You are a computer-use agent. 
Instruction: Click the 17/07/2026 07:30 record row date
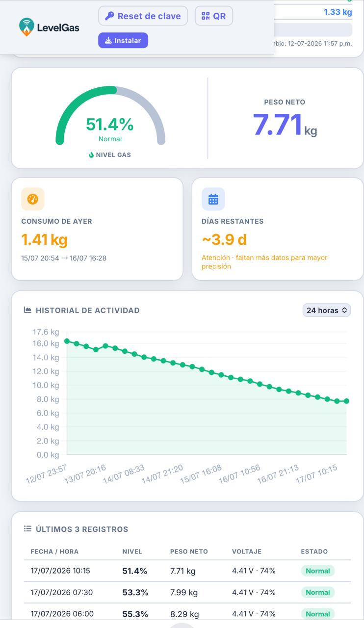point(62,592)
